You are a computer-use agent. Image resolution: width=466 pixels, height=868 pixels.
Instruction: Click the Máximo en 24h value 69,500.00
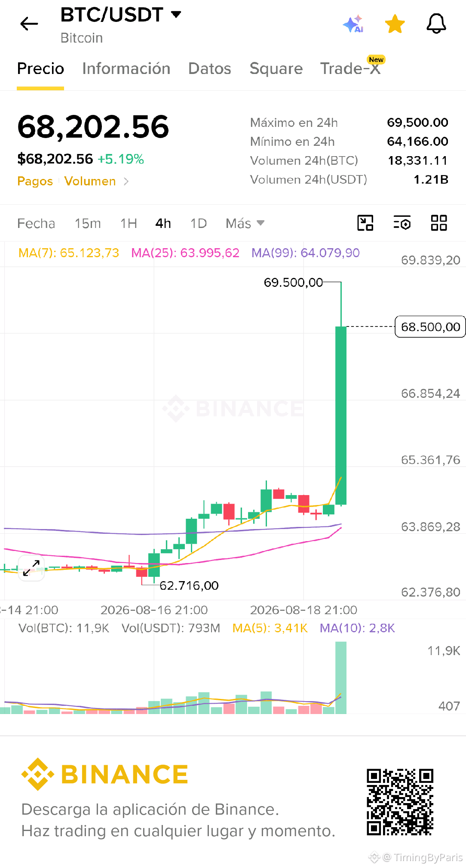point(417,123)
